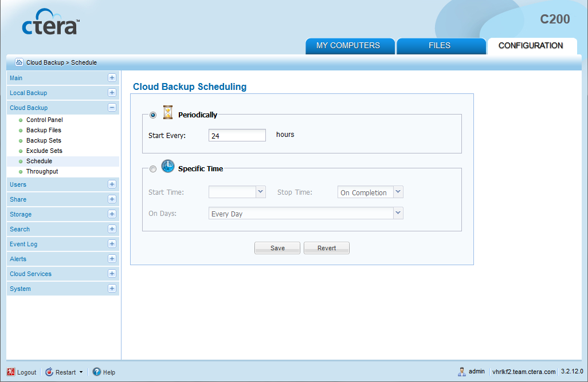588x382 pixels.
Task: Open the Restart dropdown arrow
Action: (81, 372)
